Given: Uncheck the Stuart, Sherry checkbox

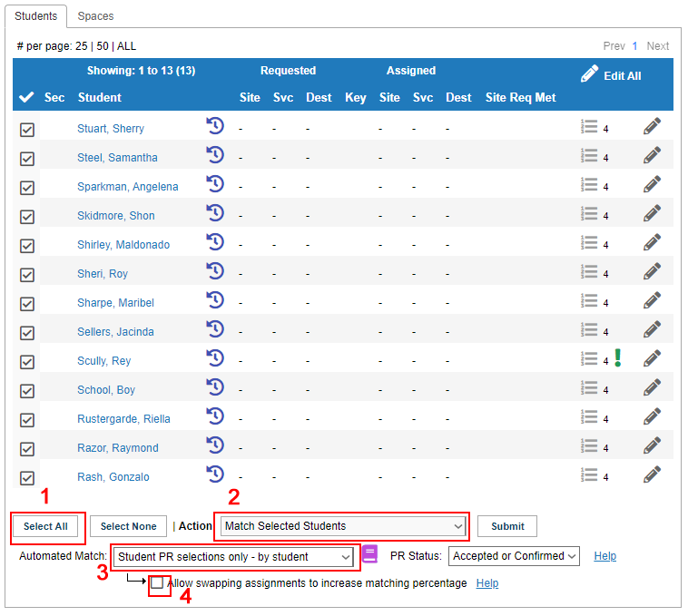Looking at the screenshot, I should point(26,130).
